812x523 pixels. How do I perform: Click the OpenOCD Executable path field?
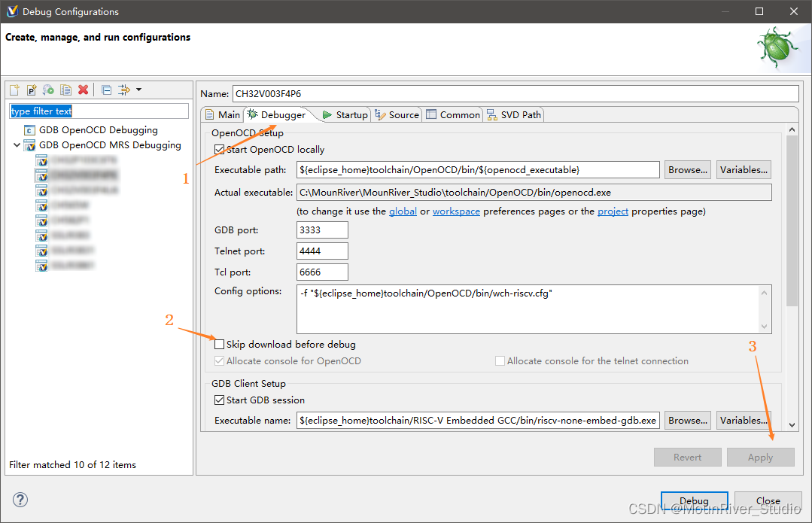point(478,170)
